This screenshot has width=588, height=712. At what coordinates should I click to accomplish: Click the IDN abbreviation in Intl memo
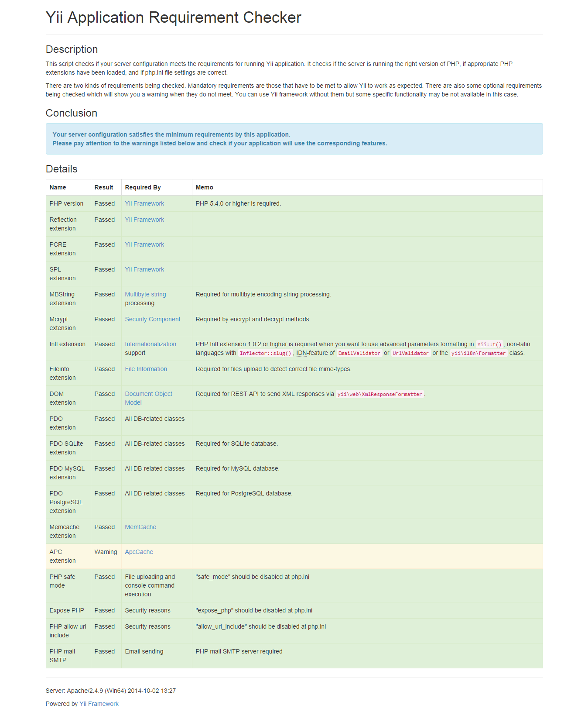(302, 353)
